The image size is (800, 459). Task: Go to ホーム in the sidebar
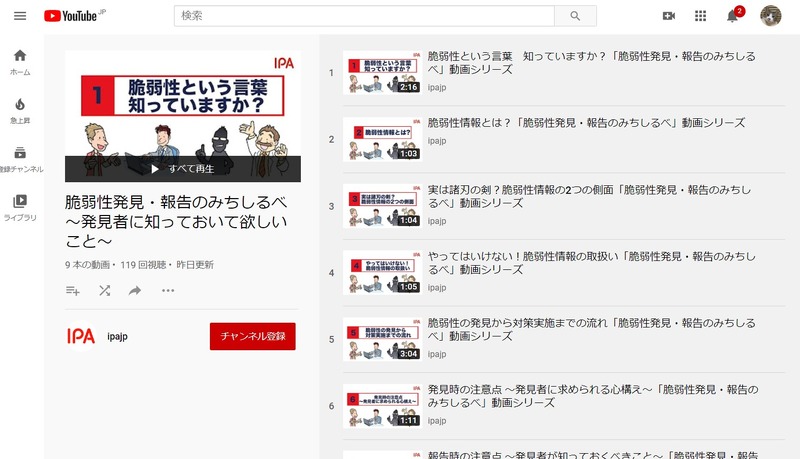(20, 62)
